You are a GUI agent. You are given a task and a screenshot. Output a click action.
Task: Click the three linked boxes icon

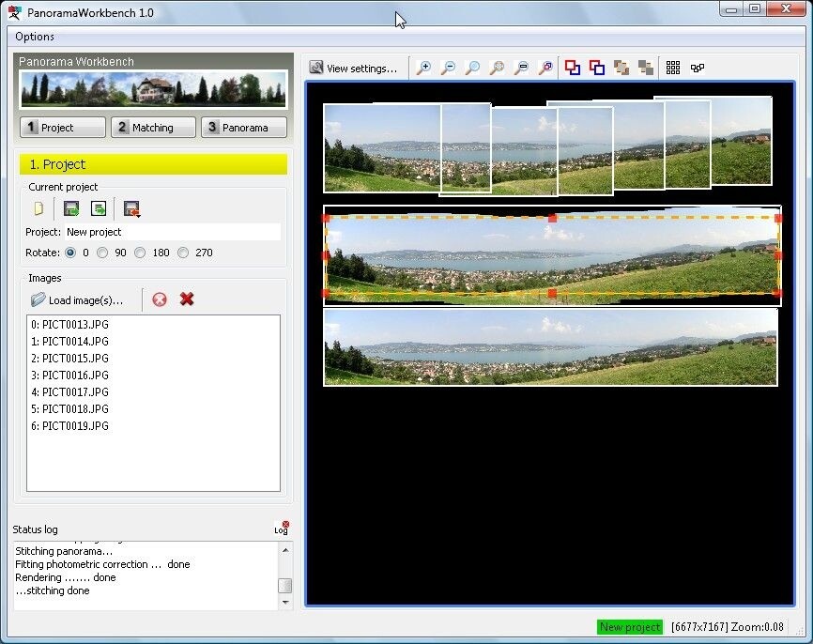coord(698,68)
